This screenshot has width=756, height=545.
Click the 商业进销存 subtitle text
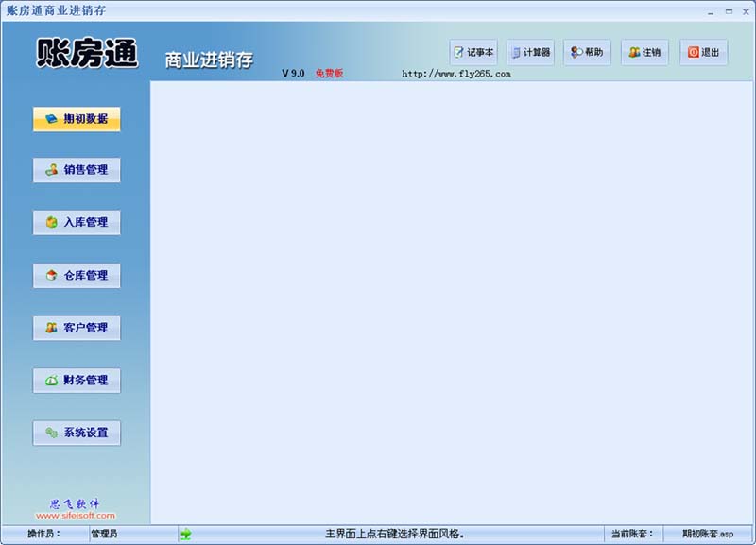pyautogui.click(x=209, y=60)
